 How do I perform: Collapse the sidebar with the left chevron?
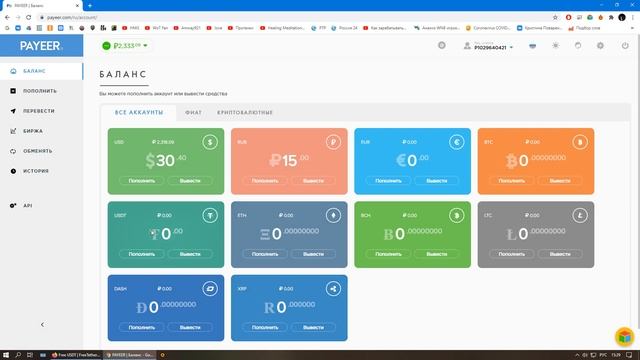pos(42,324)
